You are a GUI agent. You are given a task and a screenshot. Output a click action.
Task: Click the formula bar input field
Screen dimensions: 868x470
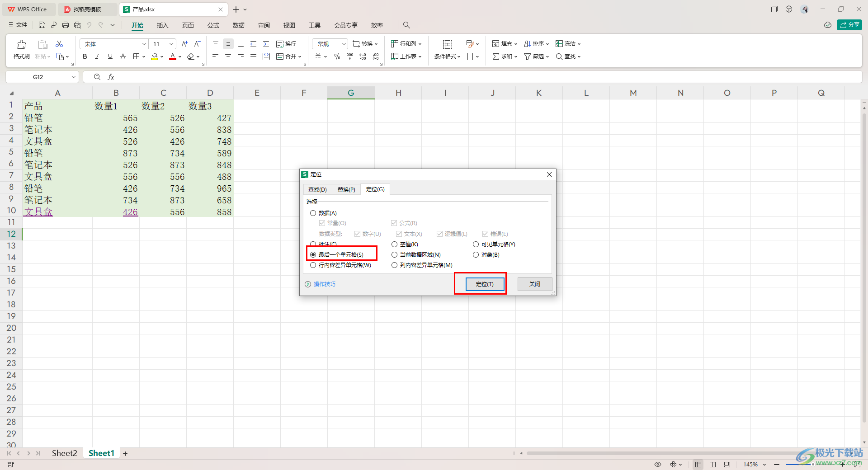click(x=491, y=77)
